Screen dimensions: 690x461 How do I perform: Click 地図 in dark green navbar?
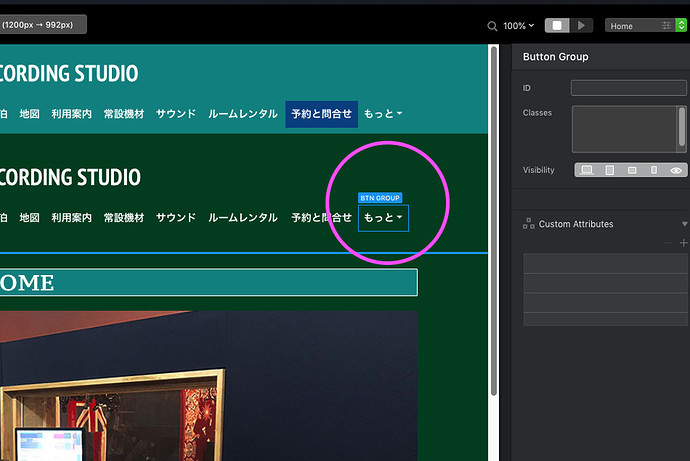point(29,218)
